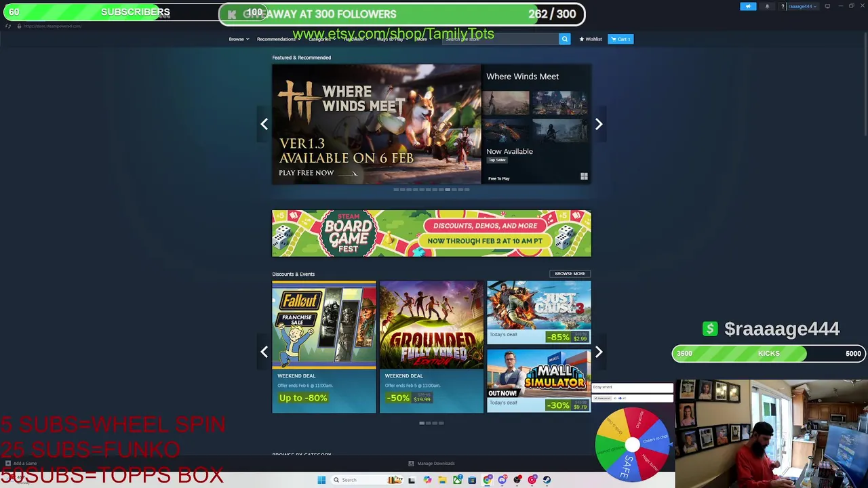Open the Steam announcements megaphone button
Viewport: 868px width, 488px height.
point(748,6)
